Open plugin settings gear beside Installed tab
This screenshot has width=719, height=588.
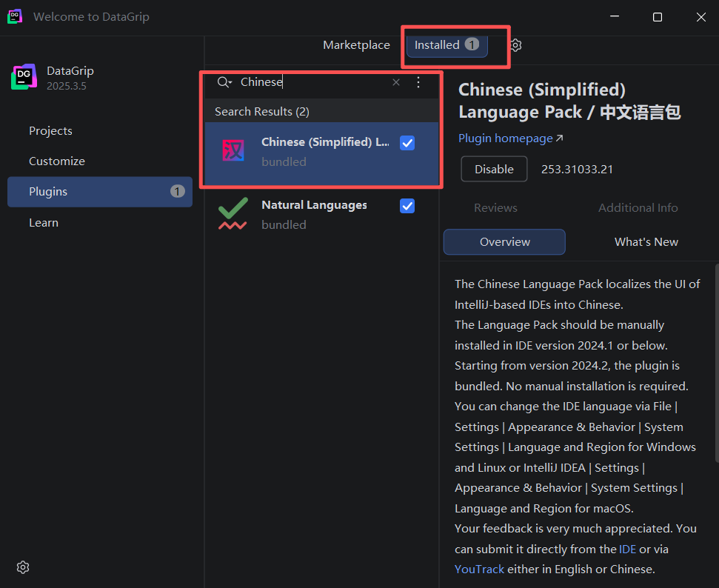coord(516,45)
